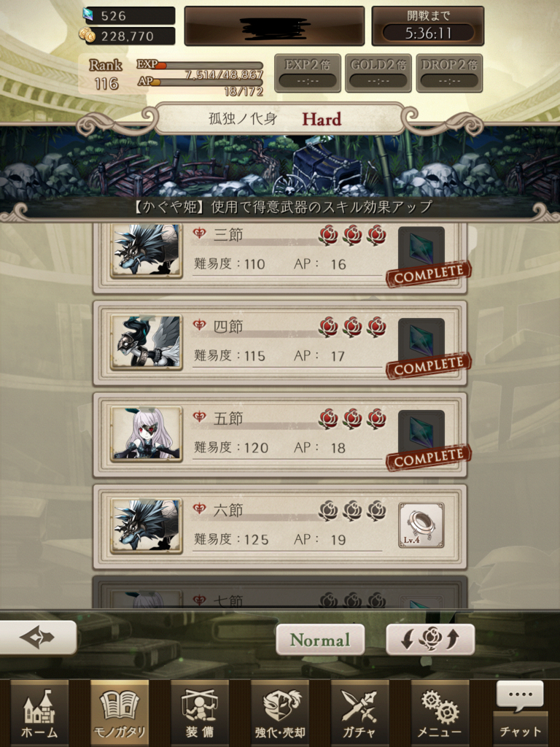This screenshot has height=747, width=560.
Task: Select stage 六節 difficulty 125
Action: pos(279,527)
